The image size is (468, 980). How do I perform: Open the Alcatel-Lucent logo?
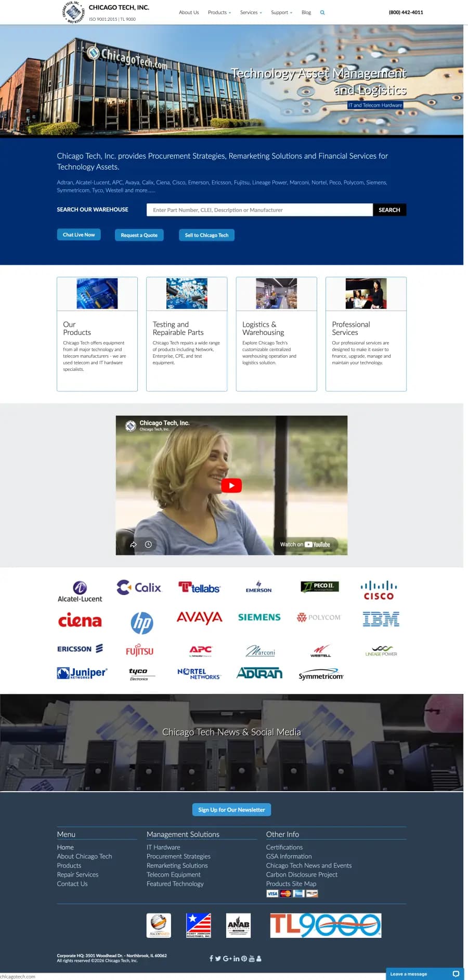tap(80, 591)
